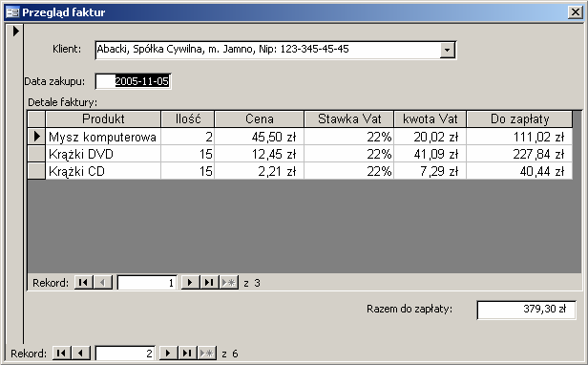Click the price cell '12,45 zł'

pyautogui.click(x=259, y=154)
